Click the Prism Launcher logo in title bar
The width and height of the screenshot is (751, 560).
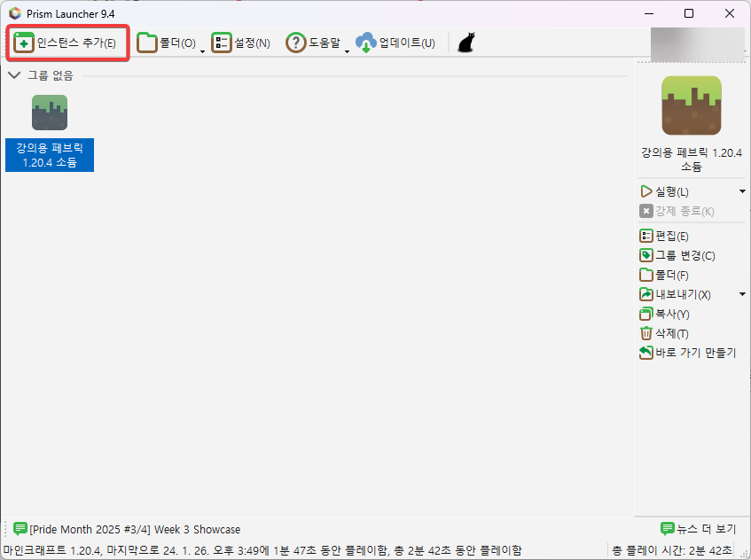point(15,13)
